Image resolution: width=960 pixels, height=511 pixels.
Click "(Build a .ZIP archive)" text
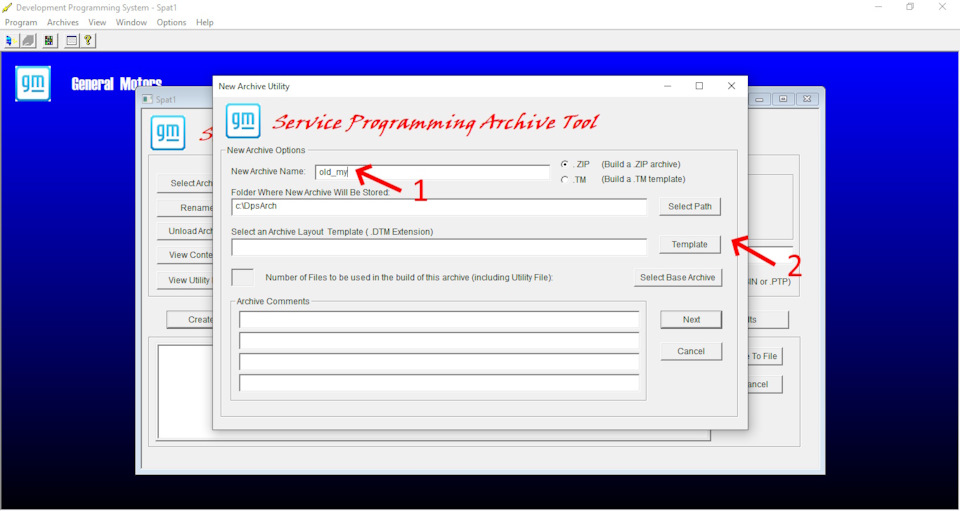tap(640, 165)
